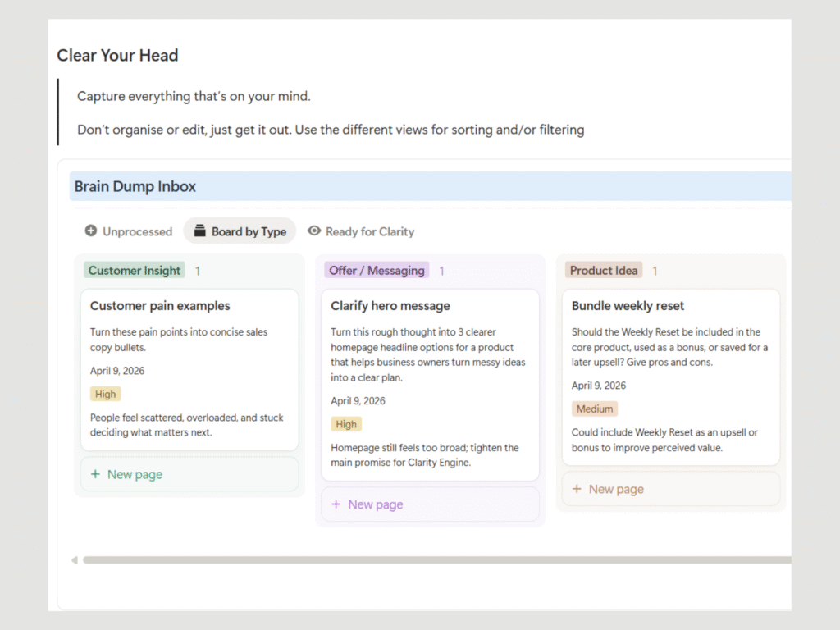The width and height of the screenshot is (840, 630).
Task: Add New page under Product Idea
Action: (616, 489)
